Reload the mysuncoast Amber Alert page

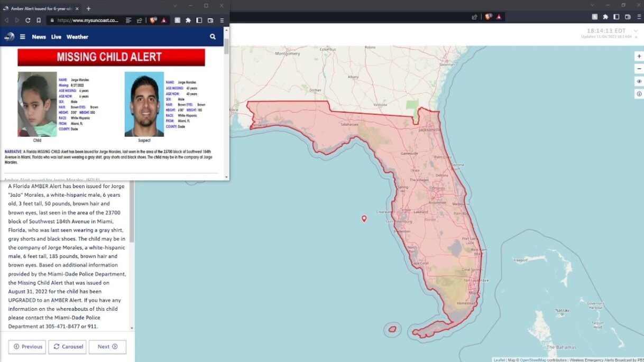coord(27,21)
